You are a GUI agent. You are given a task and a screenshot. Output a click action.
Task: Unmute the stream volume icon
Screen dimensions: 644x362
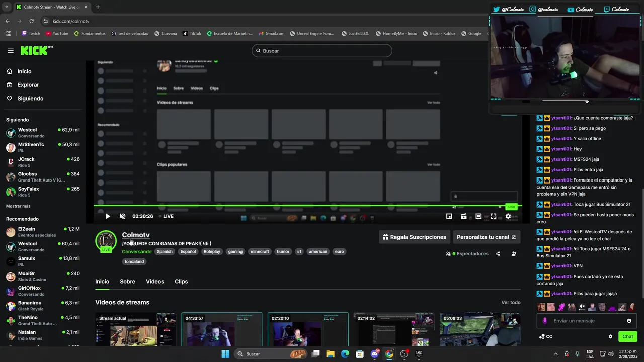(x=122, y=216)
